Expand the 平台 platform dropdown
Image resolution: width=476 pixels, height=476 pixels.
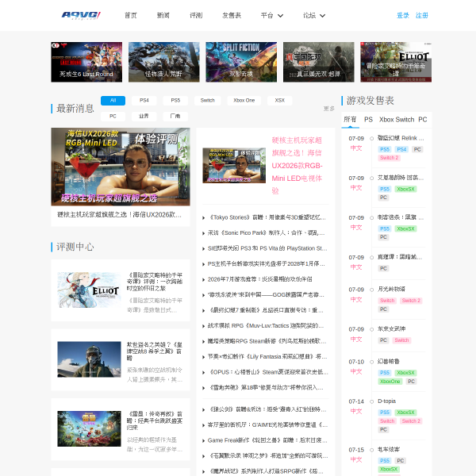click(x=271, y=16)
